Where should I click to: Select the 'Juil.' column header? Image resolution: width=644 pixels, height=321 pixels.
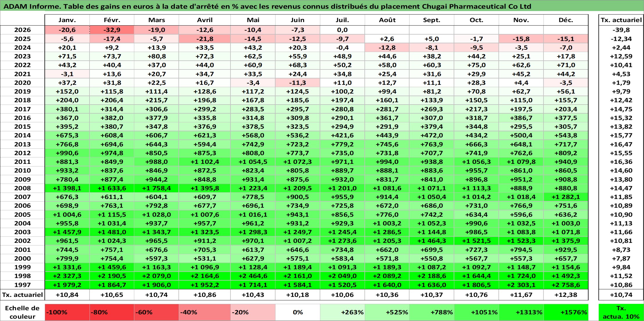click(x=342, y=20)
